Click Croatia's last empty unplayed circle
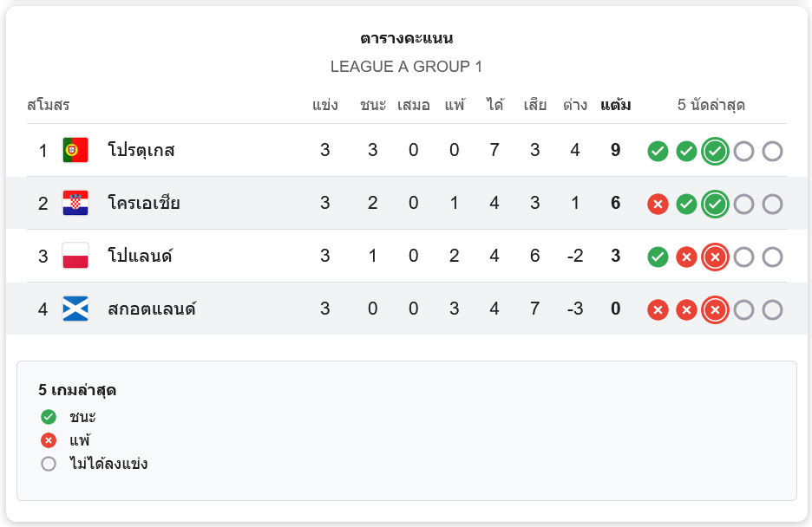This screenshot has width=812, height=527. click(x=772, y=205)
